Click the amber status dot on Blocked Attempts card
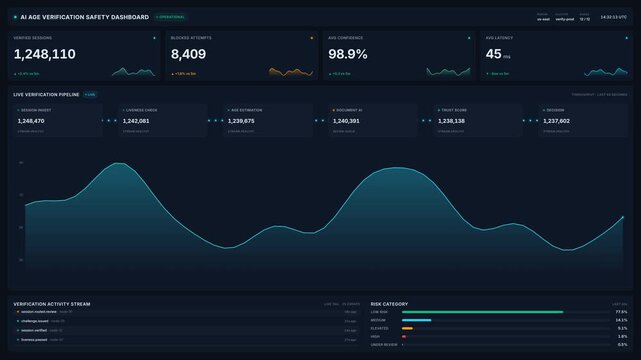Viewport: 641px width, 360px height. [x=312, y=38]
